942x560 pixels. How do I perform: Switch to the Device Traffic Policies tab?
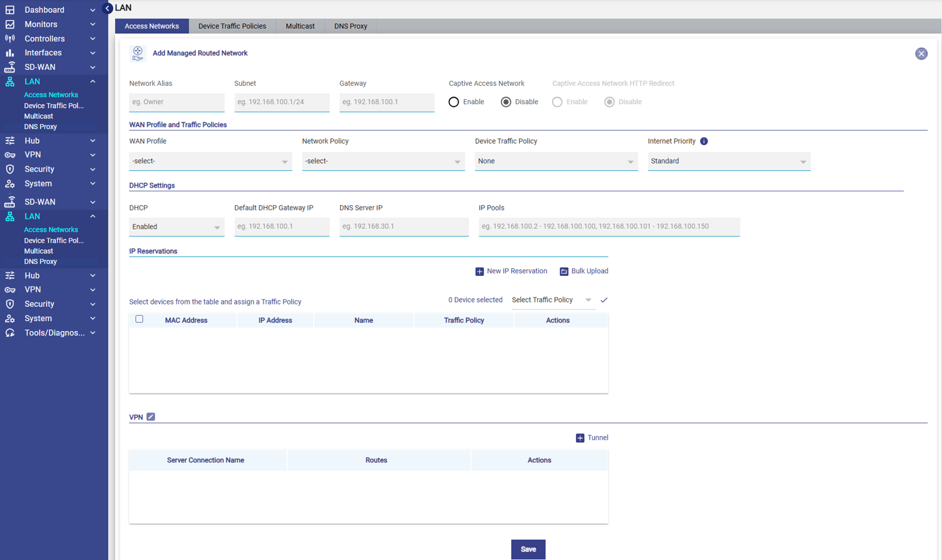click(232, 26)
